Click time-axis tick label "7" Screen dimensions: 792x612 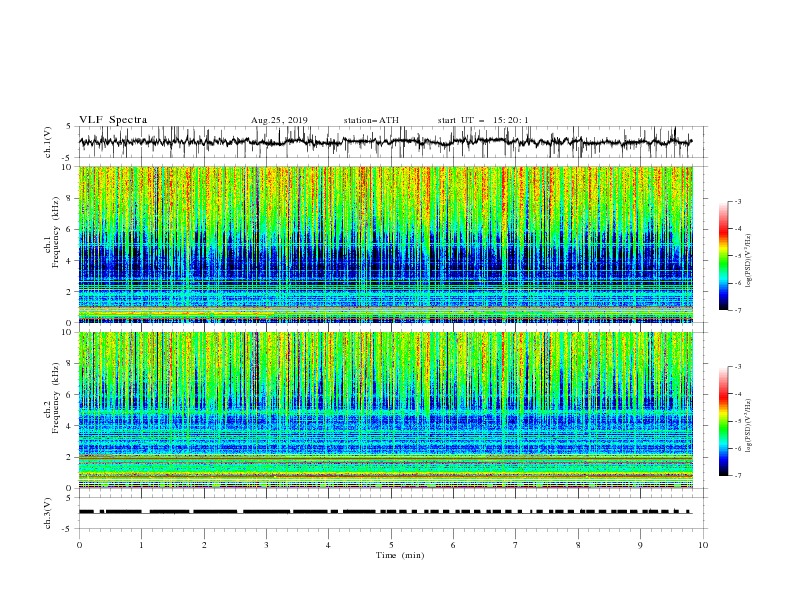(x=516, y=545)
